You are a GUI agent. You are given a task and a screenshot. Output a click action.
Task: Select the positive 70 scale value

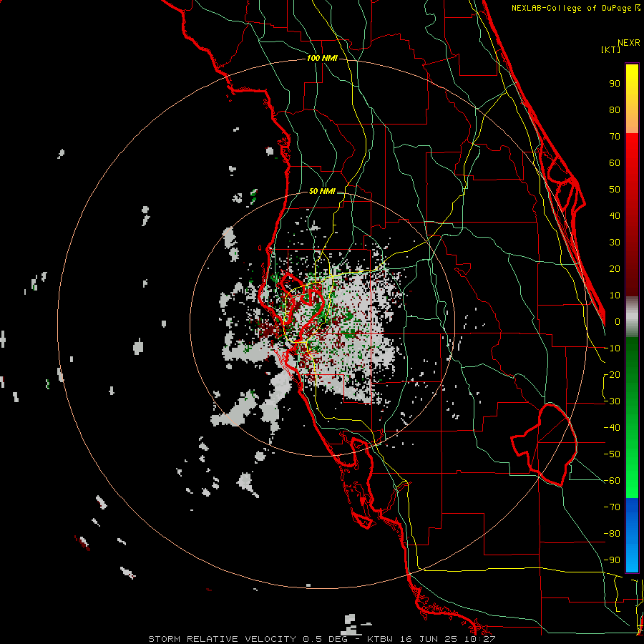[615, 137]
